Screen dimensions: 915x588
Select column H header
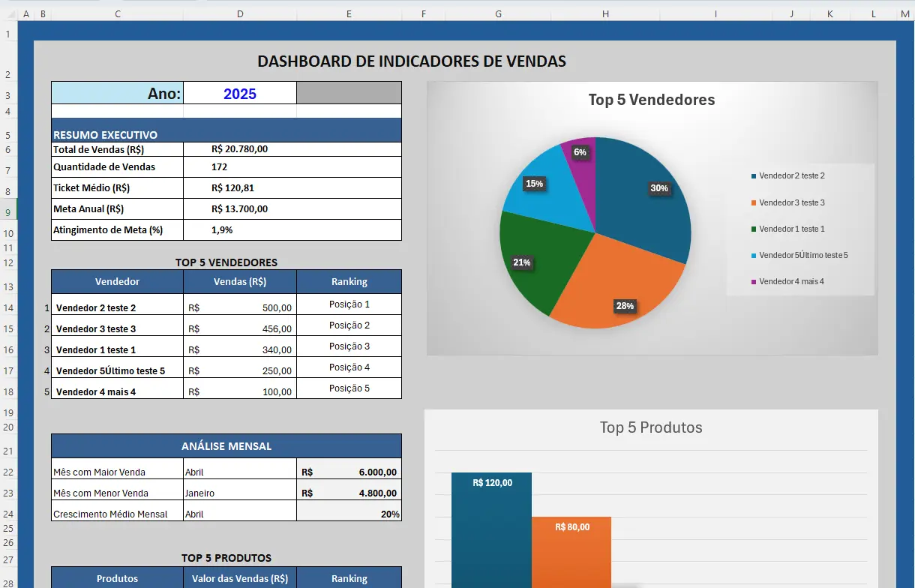[x=605, y=13]
